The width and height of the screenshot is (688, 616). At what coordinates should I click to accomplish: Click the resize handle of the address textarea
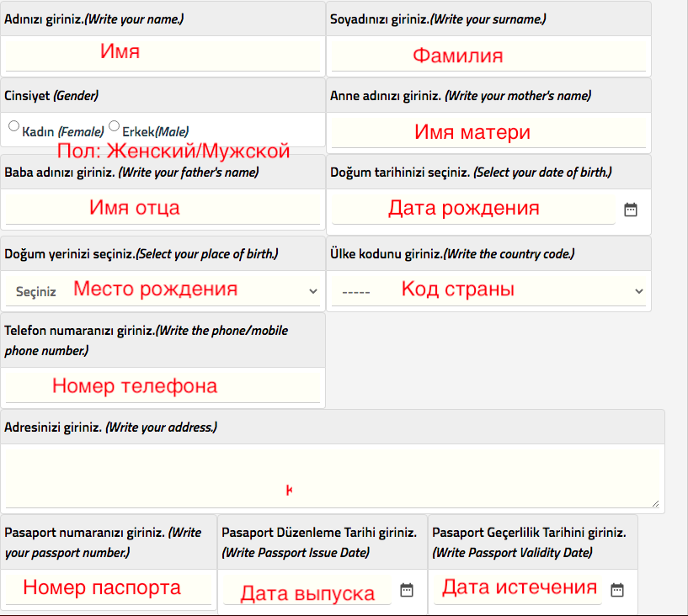654,503
